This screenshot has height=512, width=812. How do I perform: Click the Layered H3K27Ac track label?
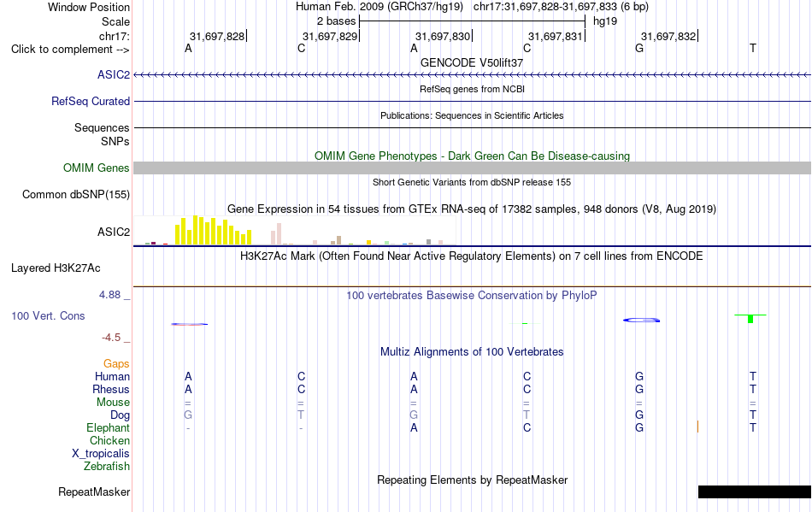56,268
